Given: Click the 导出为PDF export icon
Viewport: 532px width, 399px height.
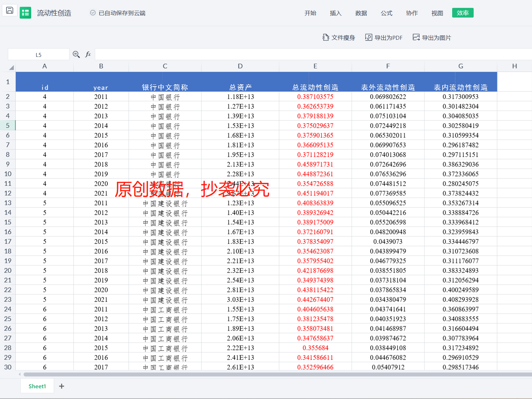Looking at the screenshot, I should [x=368, y=37].
